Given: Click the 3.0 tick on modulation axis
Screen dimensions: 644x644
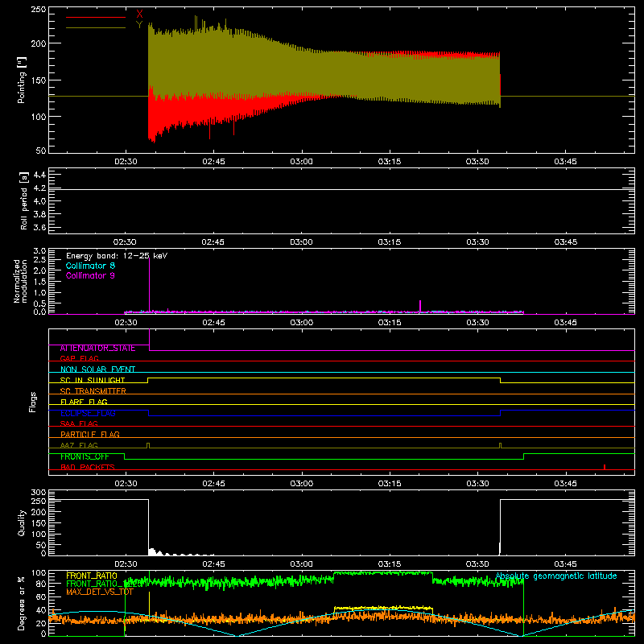Looking at the screenshot, I should (x=39, y=250).
